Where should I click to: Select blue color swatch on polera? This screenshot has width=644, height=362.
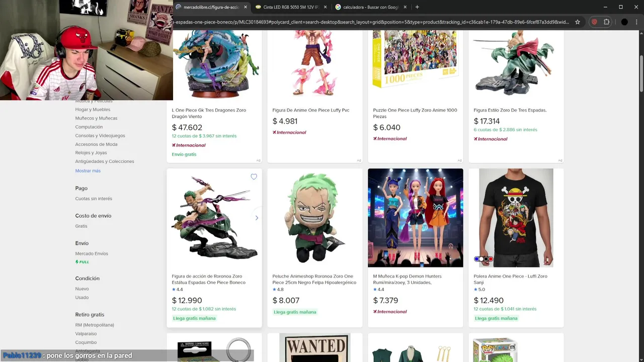tap(476, 259)
